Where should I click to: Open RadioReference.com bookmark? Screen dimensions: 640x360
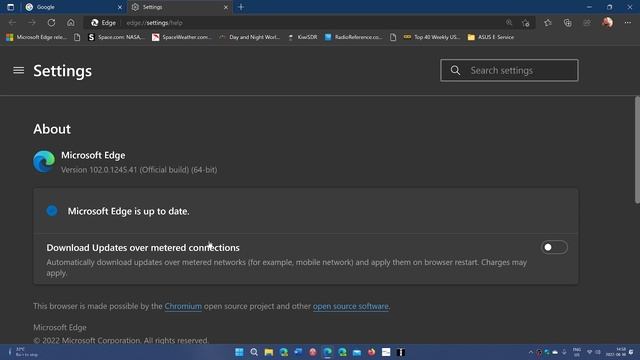point(353,37)
